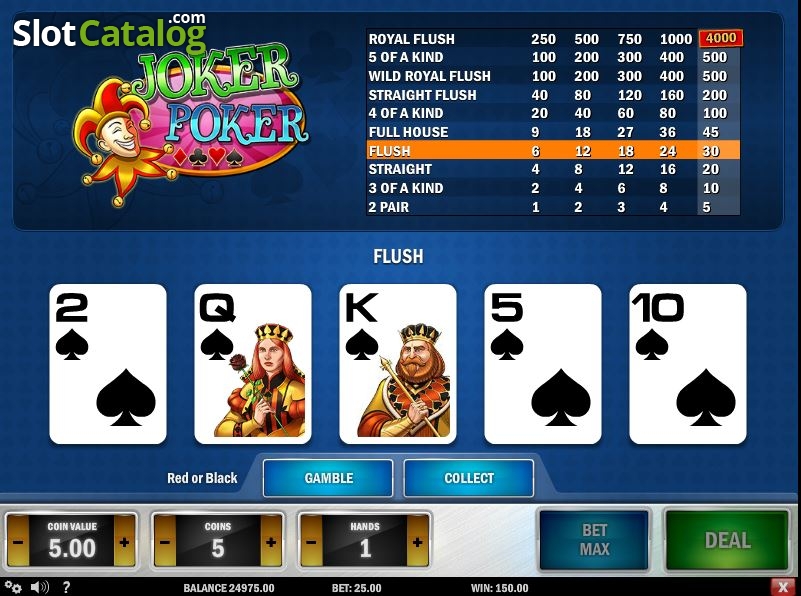This screenshot has width=801, height=596.
Task: Increase number of coins with plus
Action: point(271,541)
